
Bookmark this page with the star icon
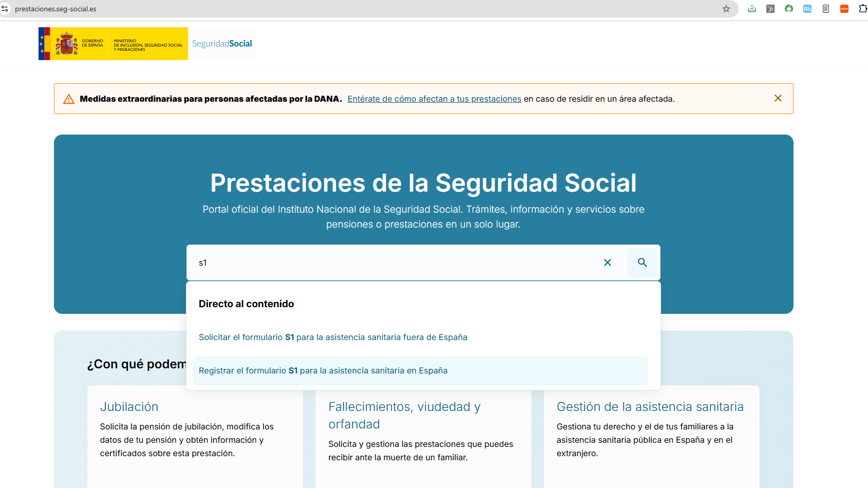click(x=726, y=9)
